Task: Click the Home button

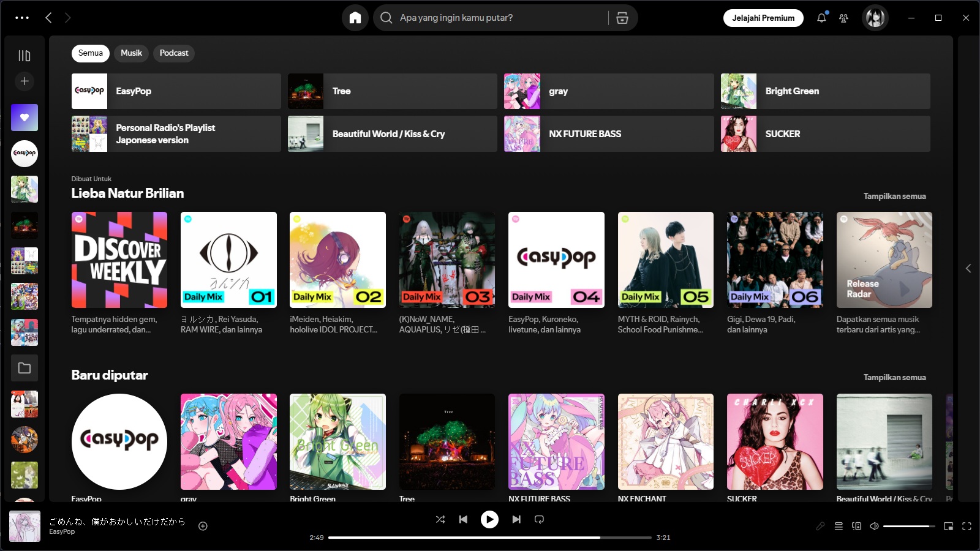Action: pos(355,18)
